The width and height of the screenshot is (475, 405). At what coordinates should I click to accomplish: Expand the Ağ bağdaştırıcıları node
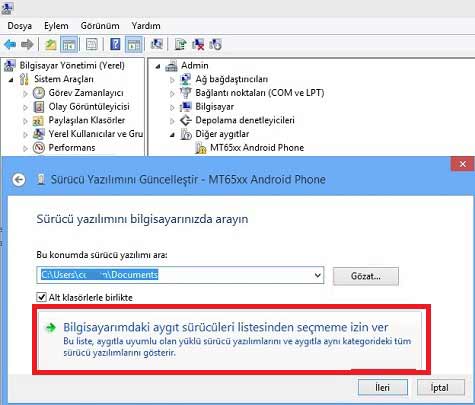pyautogui.click(x=172, y=79)
